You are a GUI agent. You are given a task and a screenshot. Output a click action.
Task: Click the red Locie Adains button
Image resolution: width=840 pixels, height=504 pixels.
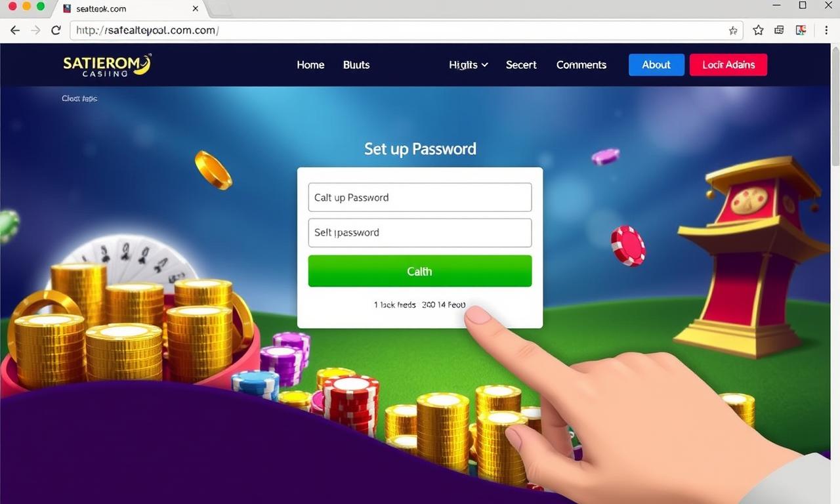pyautogui.click(x=728, y=65)
